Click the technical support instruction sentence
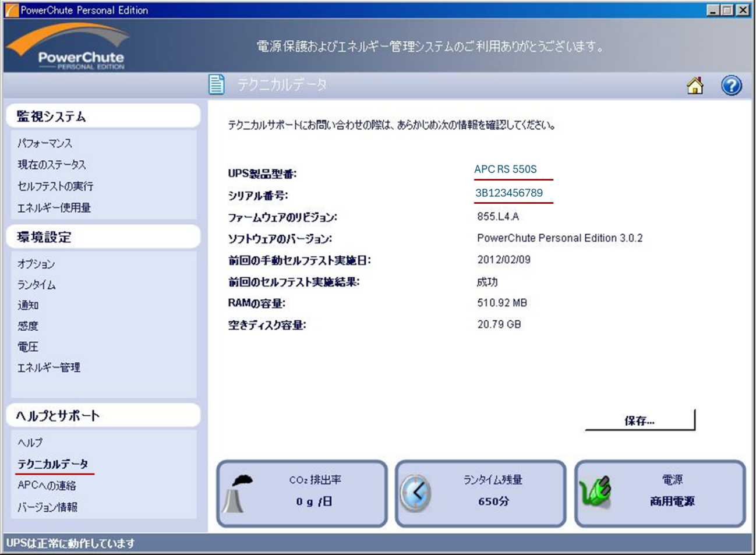The image size is (756, 555). tap(391, 125)
